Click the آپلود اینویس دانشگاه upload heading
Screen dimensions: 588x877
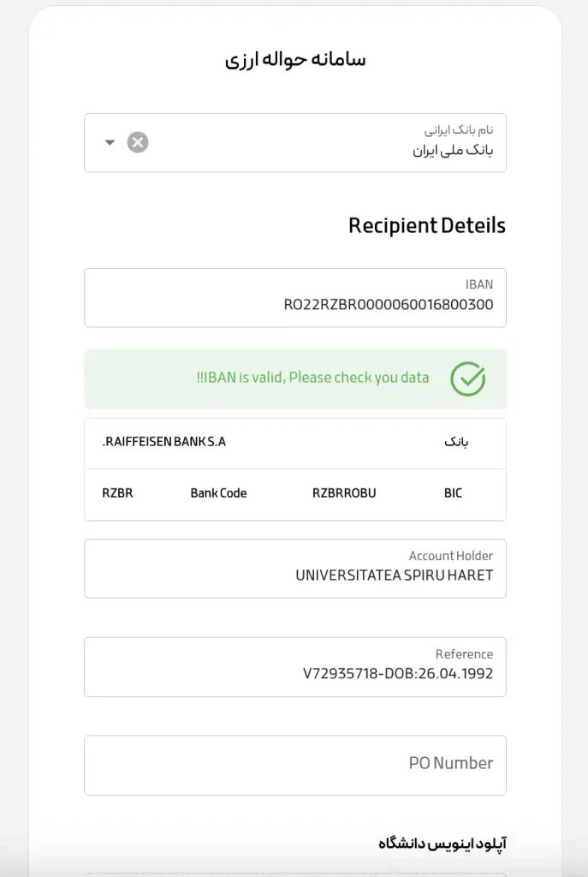pyautogui.click(x=442, y=843)
